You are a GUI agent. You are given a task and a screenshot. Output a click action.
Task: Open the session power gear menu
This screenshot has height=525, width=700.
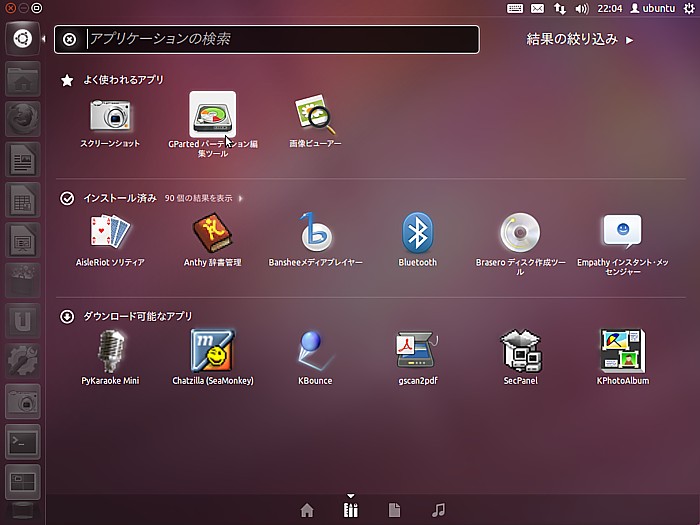(689, 8)
